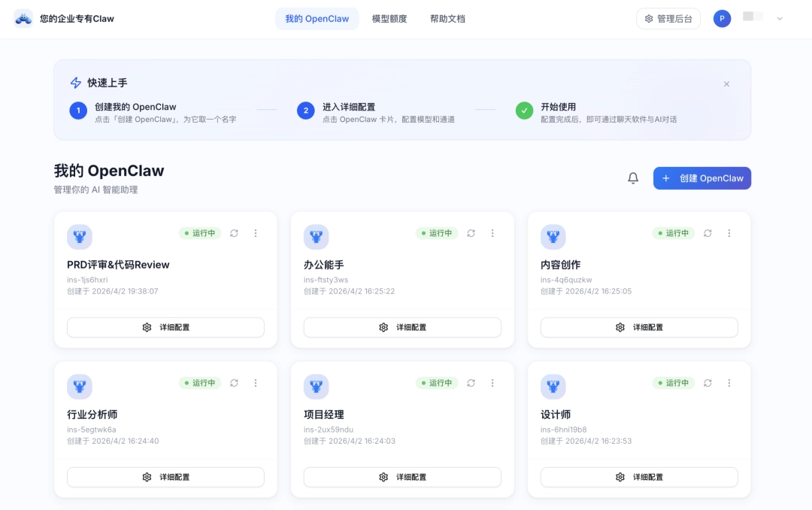This screenshot has width=812, height=510.
Task: Open the notification bell
Action: 632,178
